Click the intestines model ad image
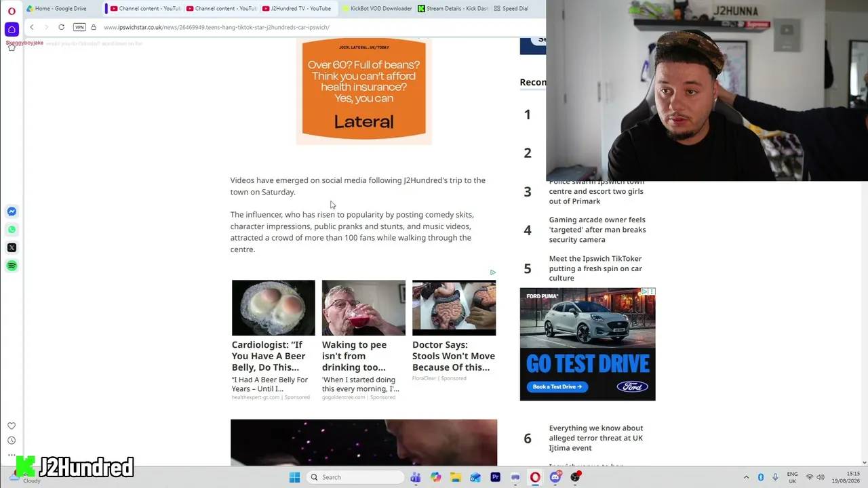 [x=454, y=308]
